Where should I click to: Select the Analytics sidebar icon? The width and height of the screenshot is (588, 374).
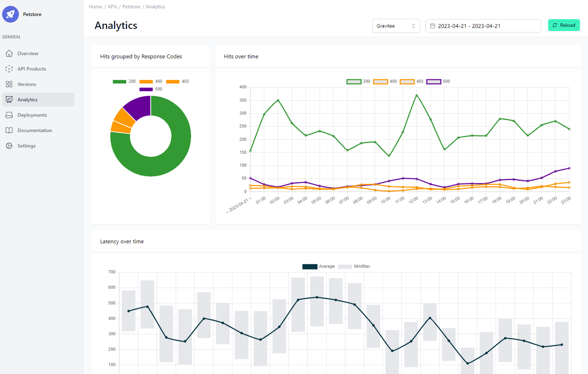9,99
